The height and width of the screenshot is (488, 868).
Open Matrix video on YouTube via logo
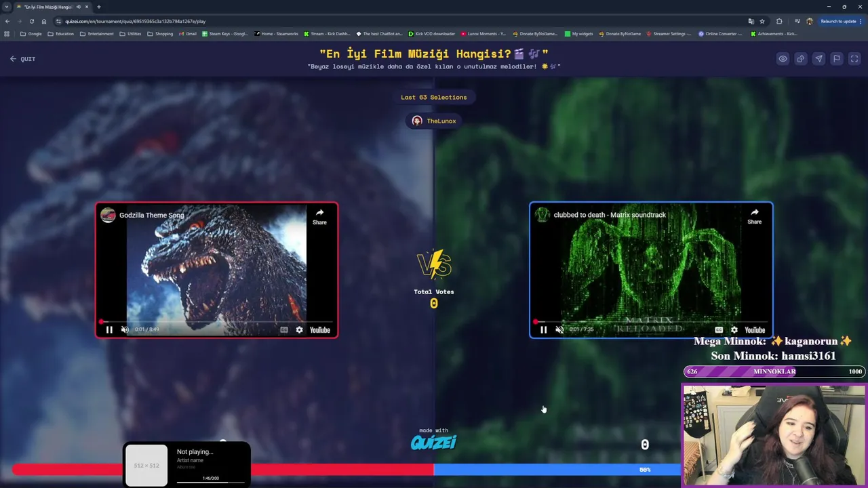pos(754,330)
